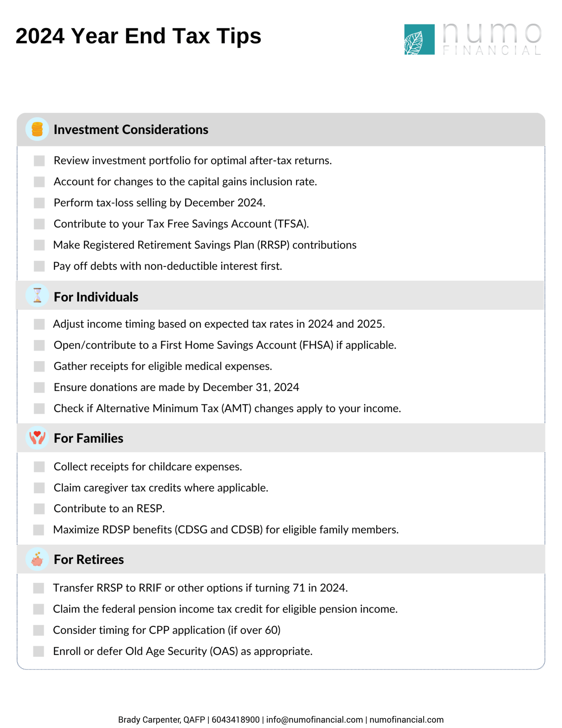
Task: Click the heart-in-hands For Families icon
Action: (37, 438)
